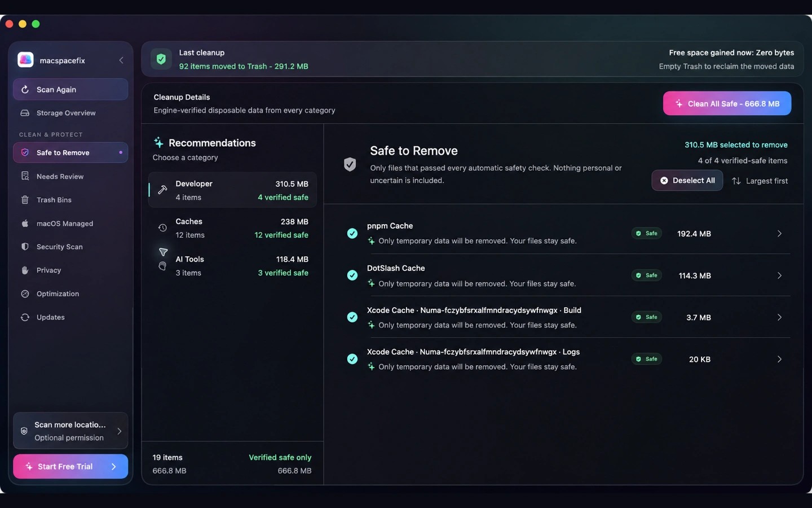Uncheck the DotSlash Cache item
Viewport: 812px width, 508px height.
352,275
